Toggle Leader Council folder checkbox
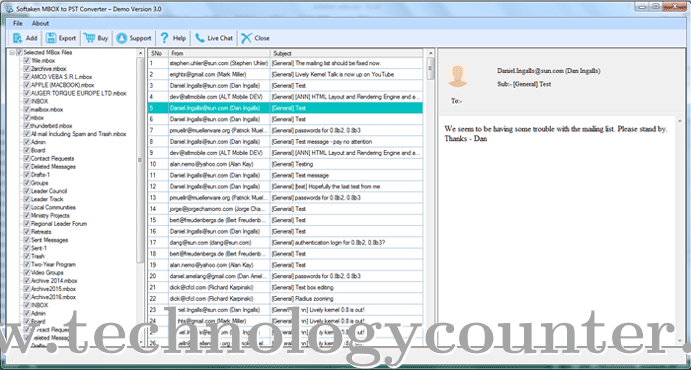 [27, 191]
